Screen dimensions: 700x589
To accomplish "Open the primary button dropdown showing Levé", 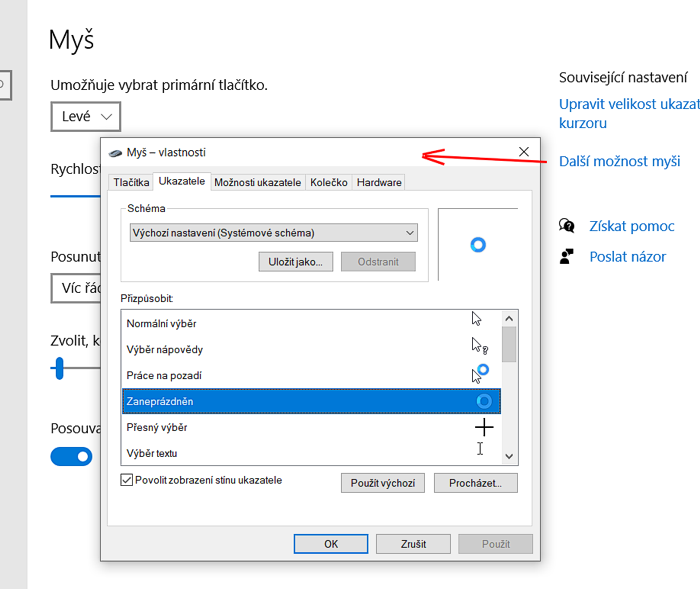I will (86, 117).
